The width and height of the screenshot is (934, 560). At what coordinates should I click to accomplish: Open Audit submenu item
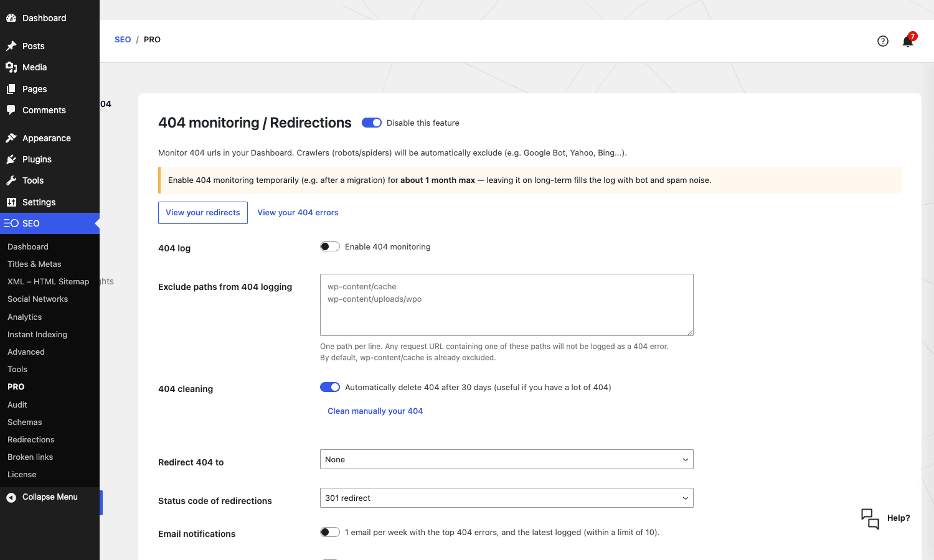[17, 405]
